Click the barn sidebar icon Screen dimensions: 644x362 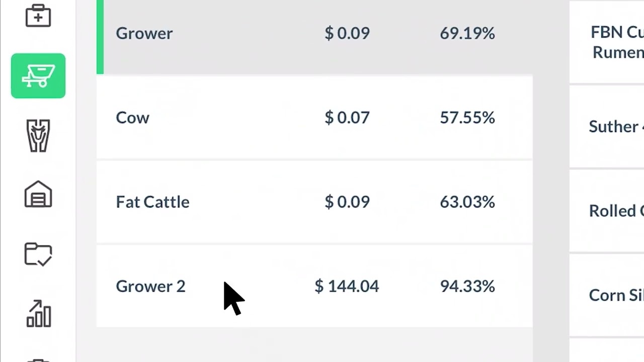38,195
